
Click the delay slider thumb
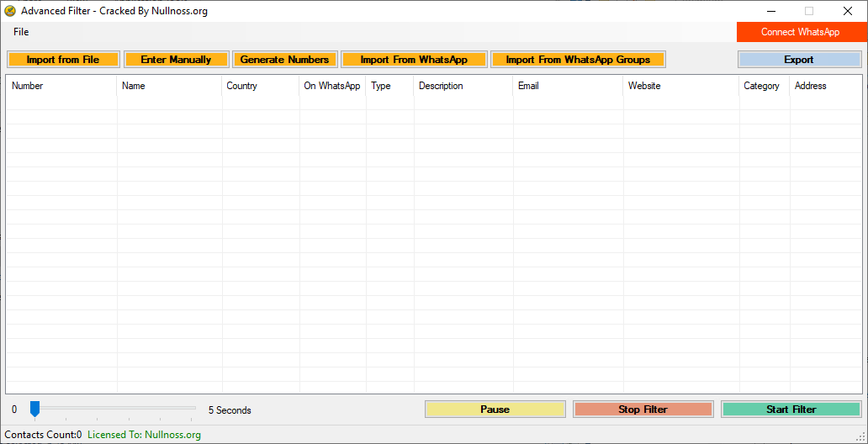coord(34,410)
